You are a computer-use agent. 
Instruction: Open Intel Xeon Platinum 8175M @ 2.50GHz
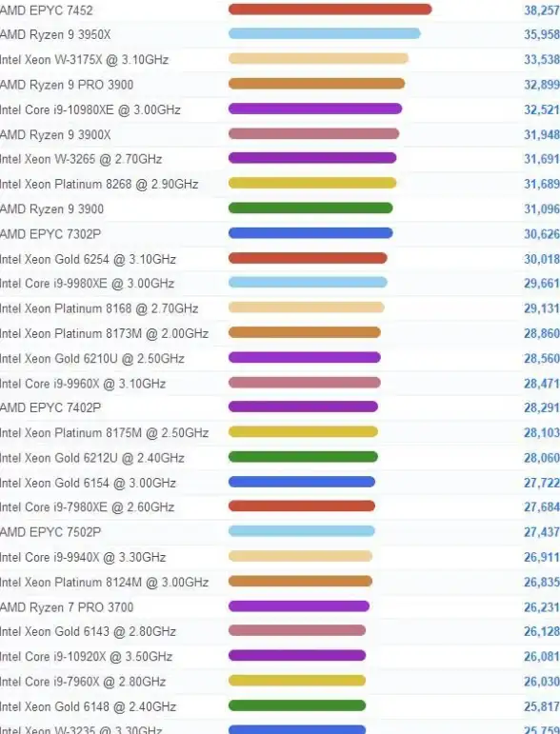104,432
